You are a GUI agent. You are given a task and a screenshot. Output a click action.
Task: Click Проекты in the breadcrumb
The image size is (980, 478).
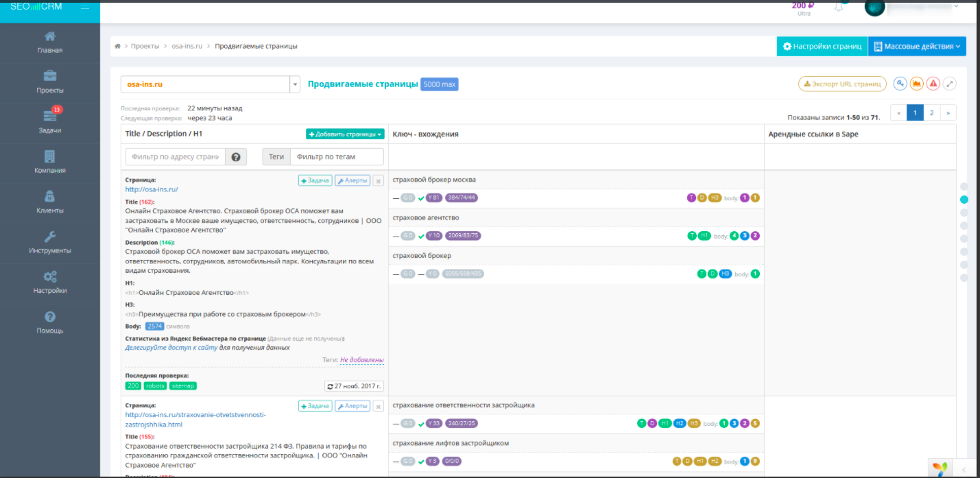click(145, 47)
